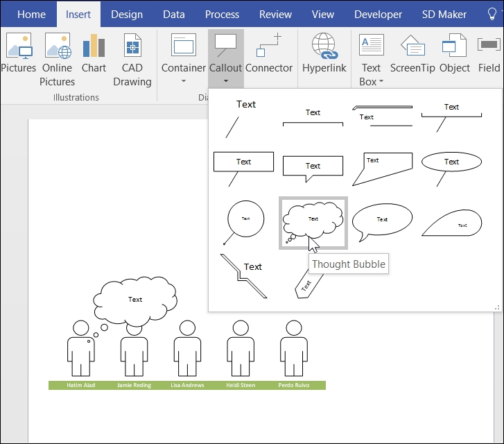Choose the rectangular speech box callout
The width and height of the screenshot is (504, 444).
(313, 169)
